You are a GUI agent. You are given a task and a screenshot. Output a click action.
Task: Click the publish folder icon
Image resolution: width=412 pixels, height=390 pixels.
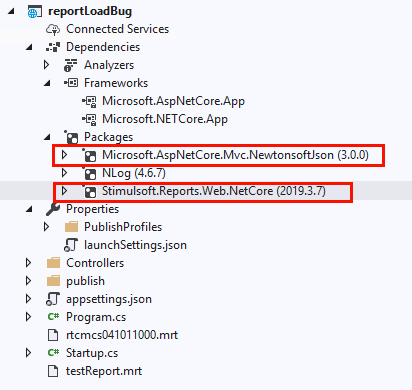[53, 281]
